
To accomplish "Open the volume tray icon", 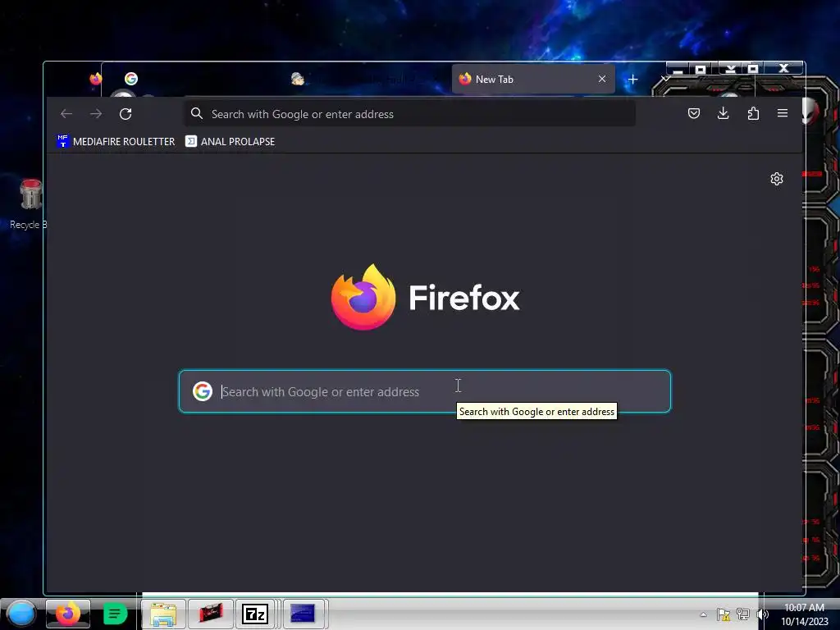I will tap(762, 614).
